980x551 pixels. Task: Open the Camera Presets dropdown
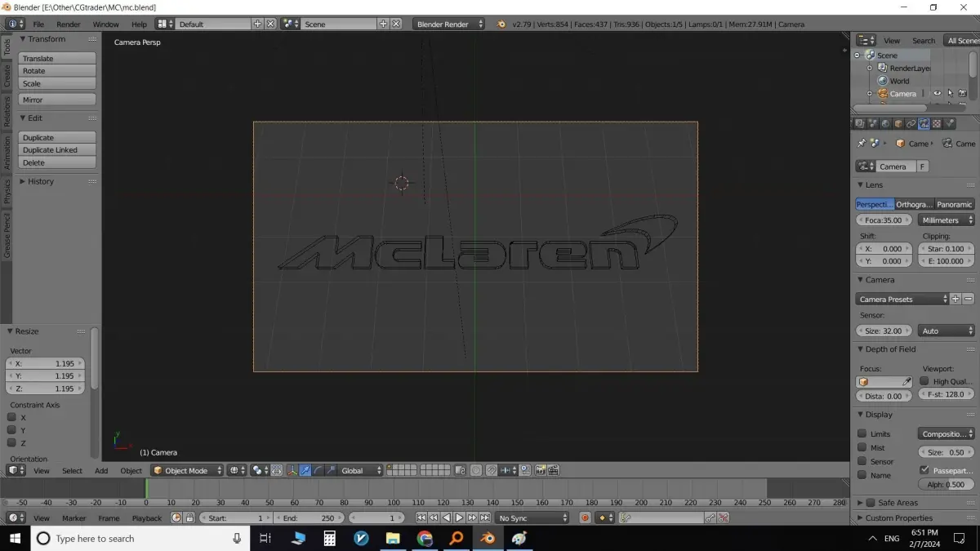(x=902, y=299)
